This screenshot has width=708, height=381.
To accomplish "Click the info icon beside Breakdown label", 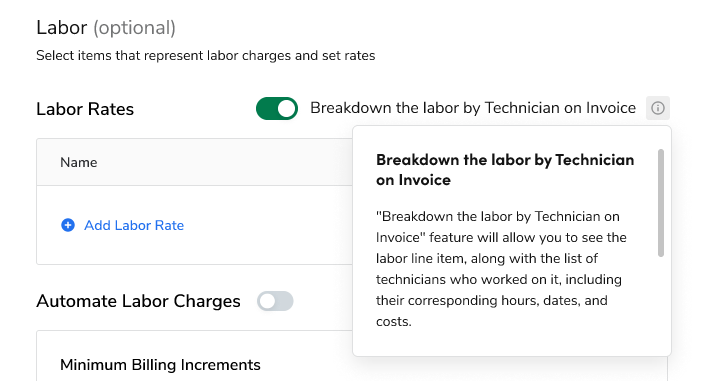I will tap(657, 108).
